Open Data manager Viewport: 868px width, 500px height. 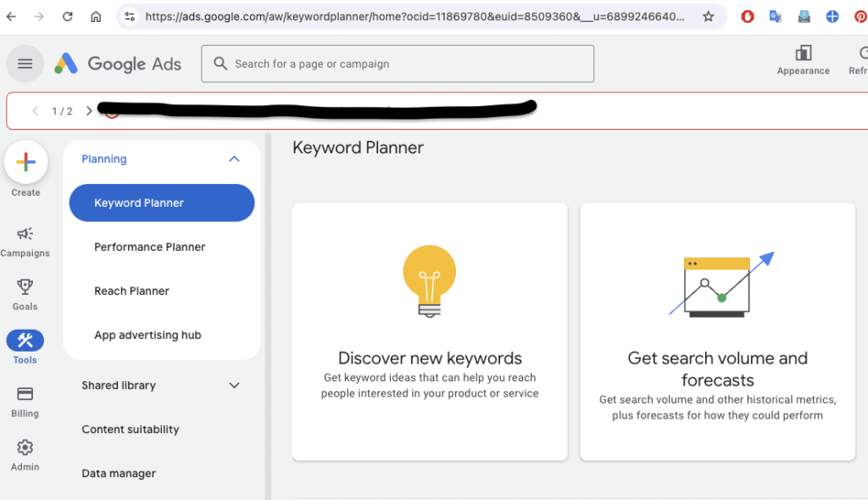(119, 474)
